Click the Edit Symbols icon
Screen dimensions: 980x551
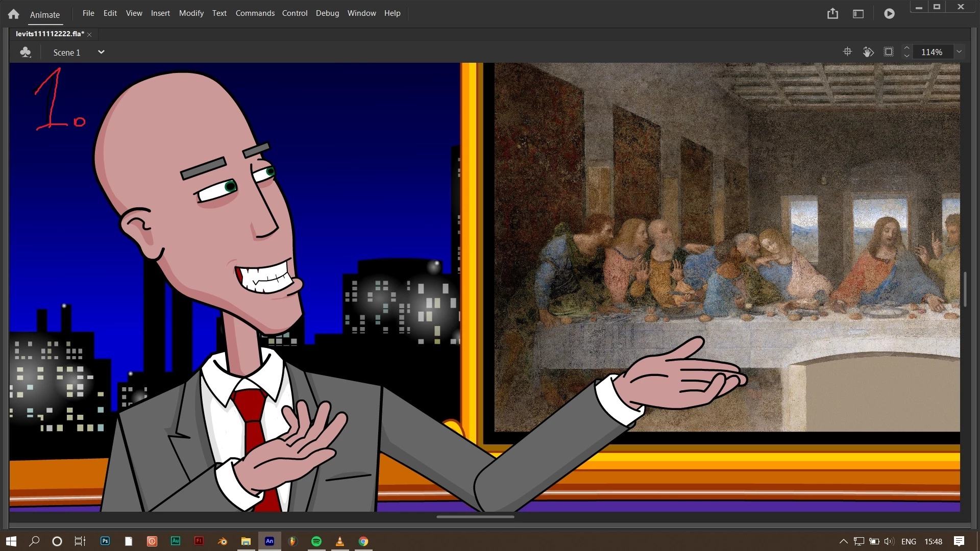click(x=25, y=52)
